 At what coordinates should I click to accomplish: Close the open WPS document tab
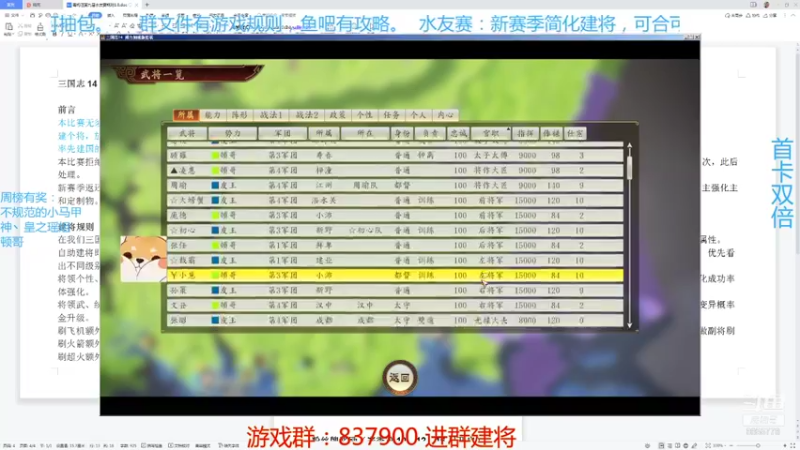tap(136, 5)
